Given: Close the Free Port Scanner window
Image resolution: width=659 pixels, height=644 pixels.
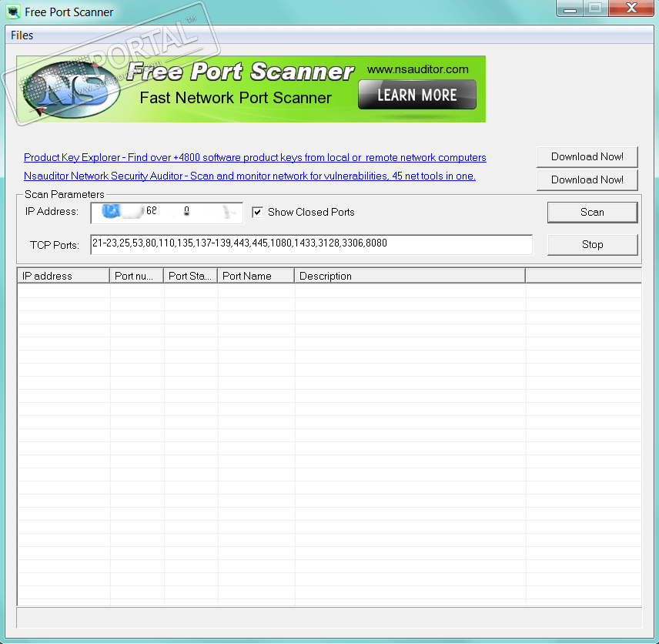Looking at the screenshot, I should point(632,8).
